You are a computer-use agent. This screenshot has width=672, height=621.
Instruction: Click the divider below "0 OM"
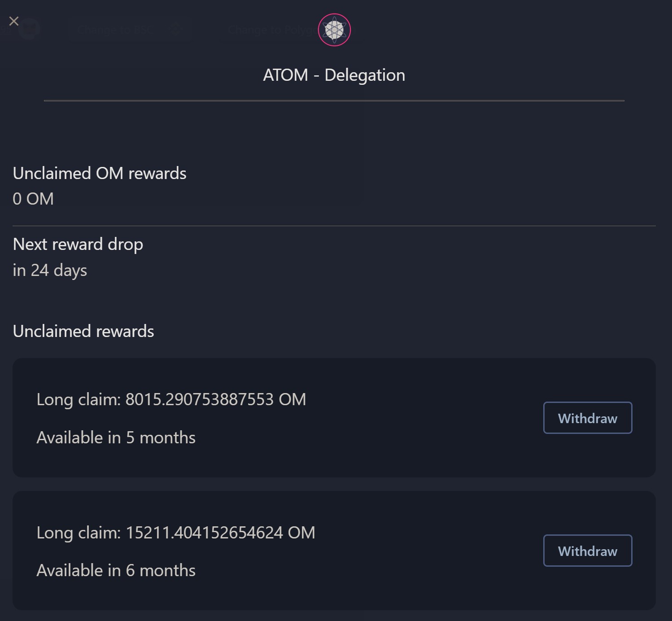pyautogui.click(x=334, y=226)
